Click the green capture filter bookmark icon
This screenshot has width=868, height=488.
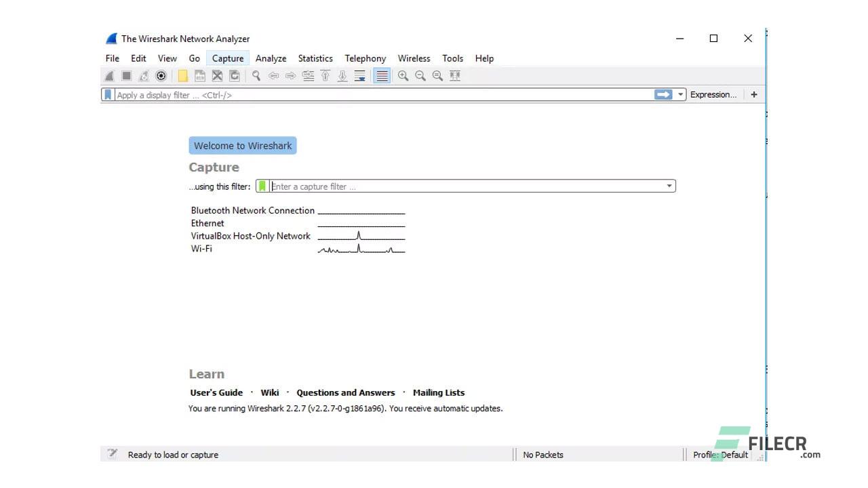[x=262, y=186]
